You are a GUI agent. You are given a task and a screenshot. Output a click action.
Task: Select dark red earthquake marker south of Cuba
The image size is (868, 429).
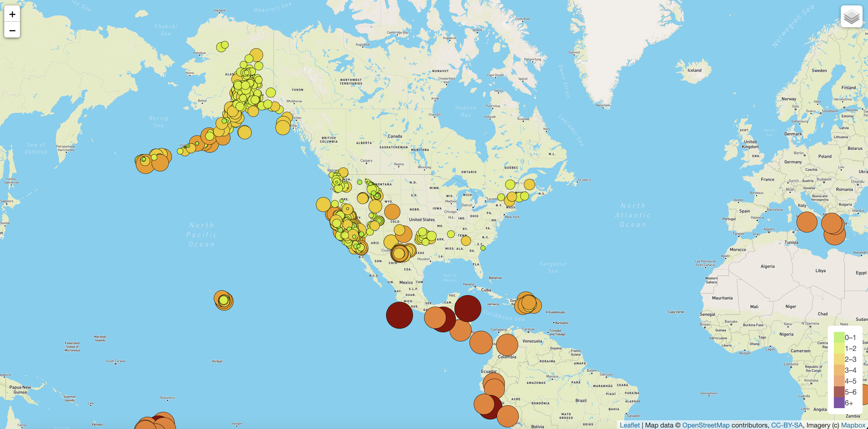[x=468, y=308]
